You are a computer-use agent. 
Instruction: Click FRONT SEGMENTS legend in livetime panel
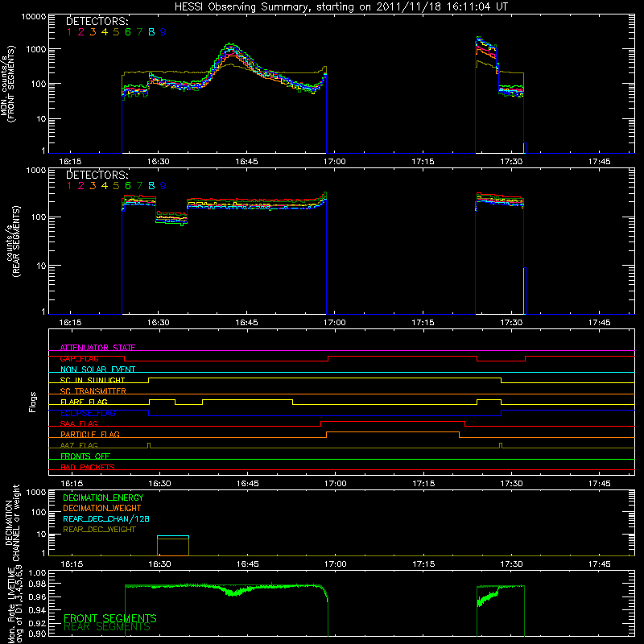110,618
